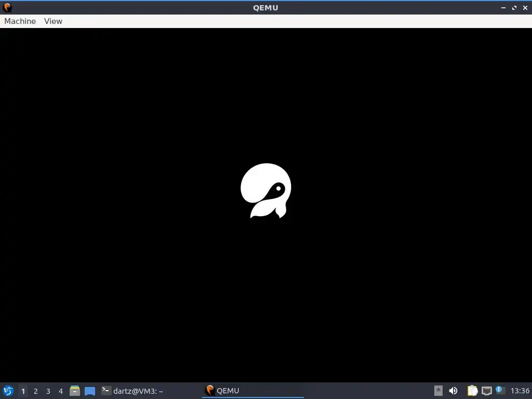Open the clipboard manager tray icon
Viewport: 532px width, 399px height.
472,391
